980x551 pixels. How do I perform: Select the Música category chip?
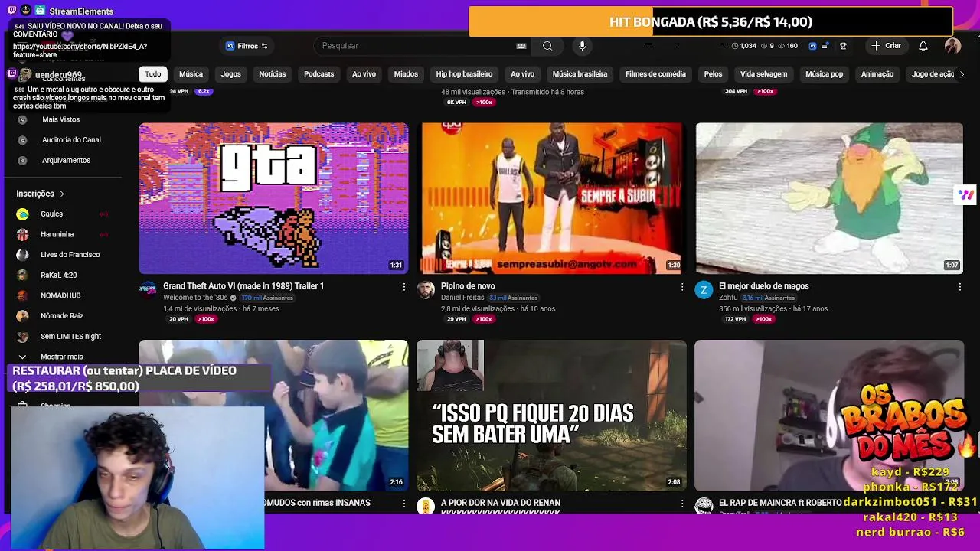click(191, 74)
